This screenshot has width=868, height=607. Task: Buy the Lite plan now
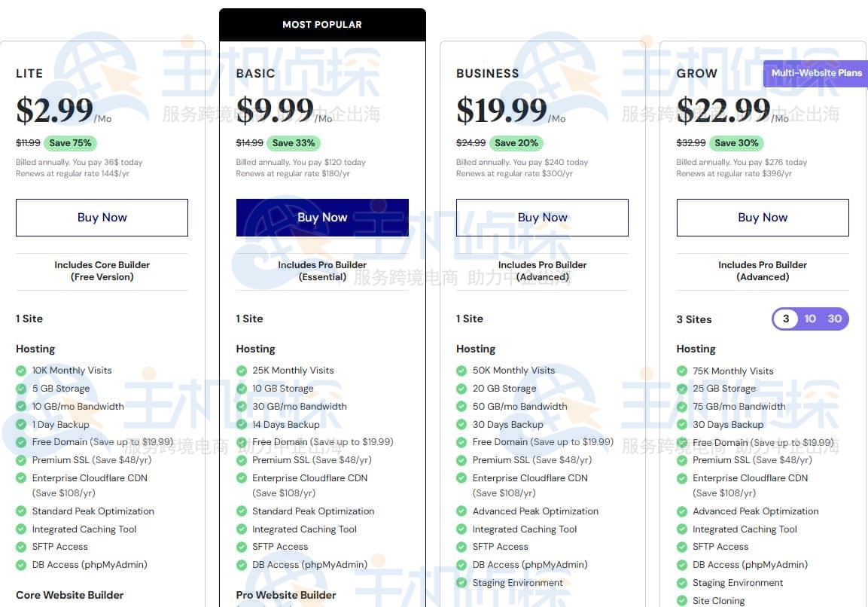pos(102,218)
